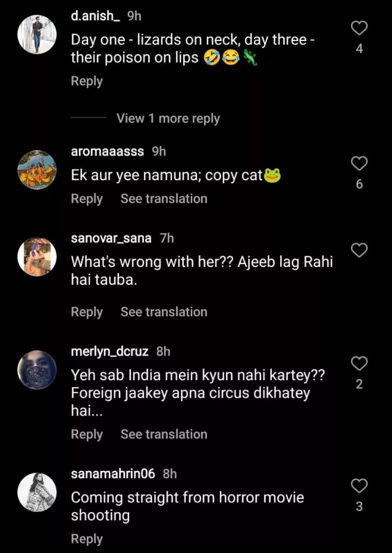Image resolution: width=392 pixels, height=553 pixels.
Task: Like aromaaasss's copy cat comment
Action: (x=360, y=163)
